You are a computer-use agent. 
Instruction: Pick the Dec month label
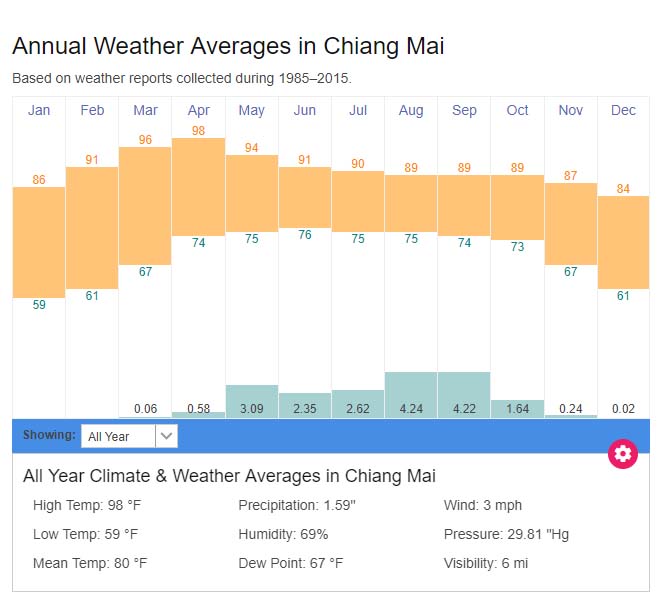click(624, 110)
